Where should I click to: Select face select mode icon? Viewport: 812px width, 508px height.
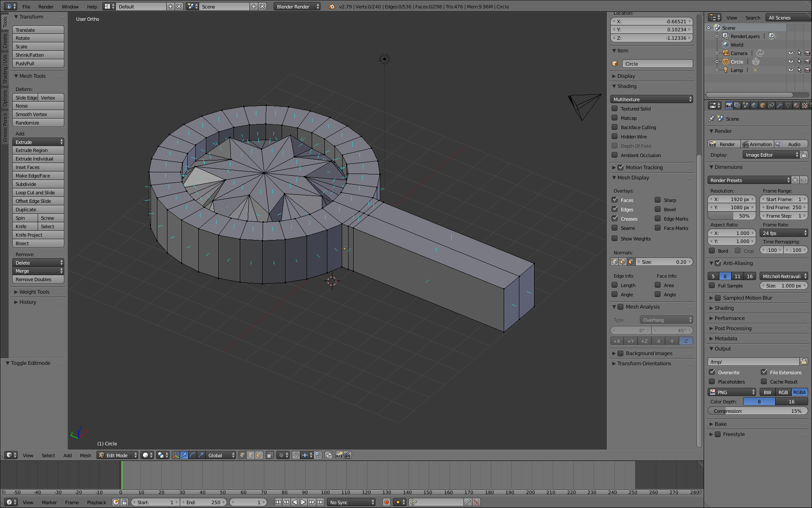click(x=259, y=455)
